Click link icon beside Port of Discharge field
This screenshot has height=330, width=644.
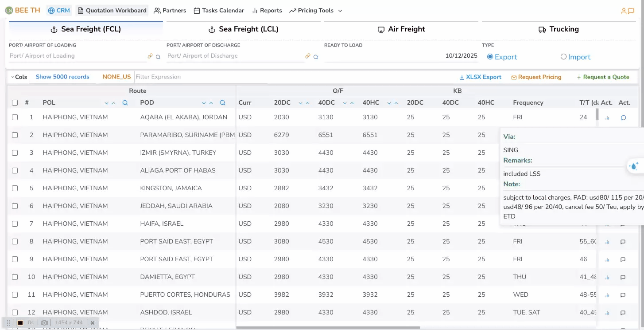tap(308, 56)
